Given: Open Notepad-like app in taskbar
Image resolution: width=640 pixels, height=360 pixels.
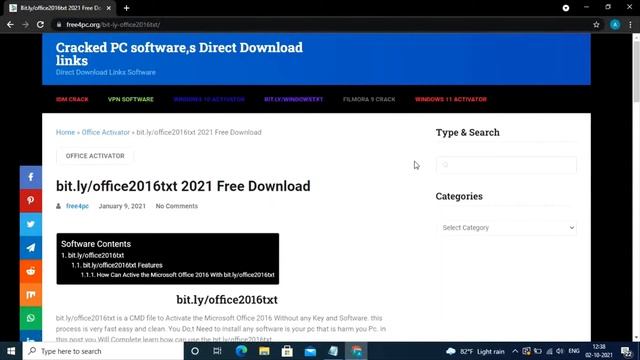Looking at the screenshot, I should [x=333, y=351].
